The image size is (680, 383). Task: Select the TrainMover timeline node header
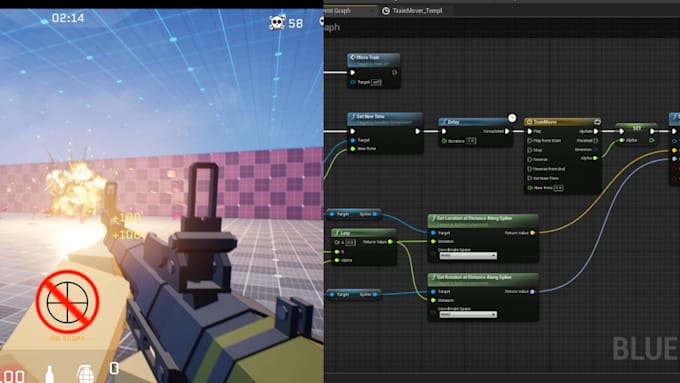point(562,122)
